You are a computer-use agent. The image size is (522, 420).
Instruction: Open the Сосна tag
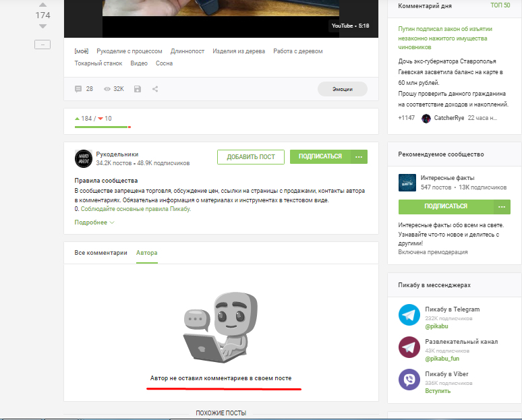[x=164, y=63]
